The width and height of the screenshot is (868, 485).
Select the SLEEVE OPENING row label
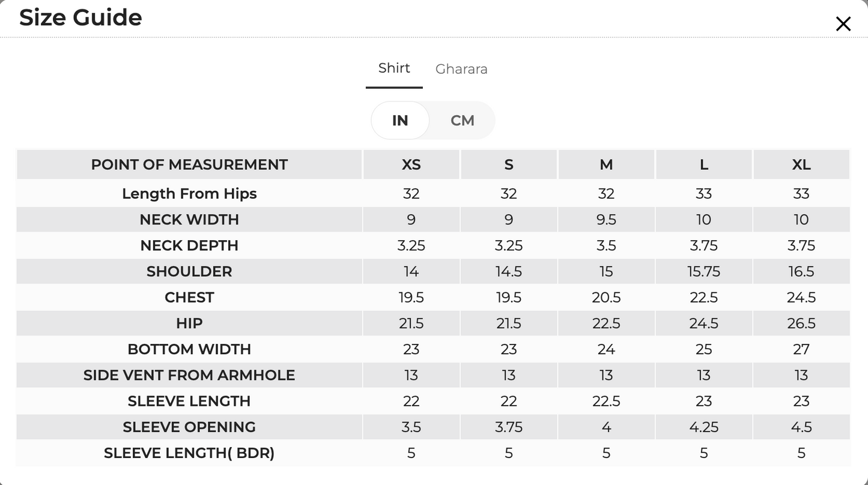tap(189, 427)
